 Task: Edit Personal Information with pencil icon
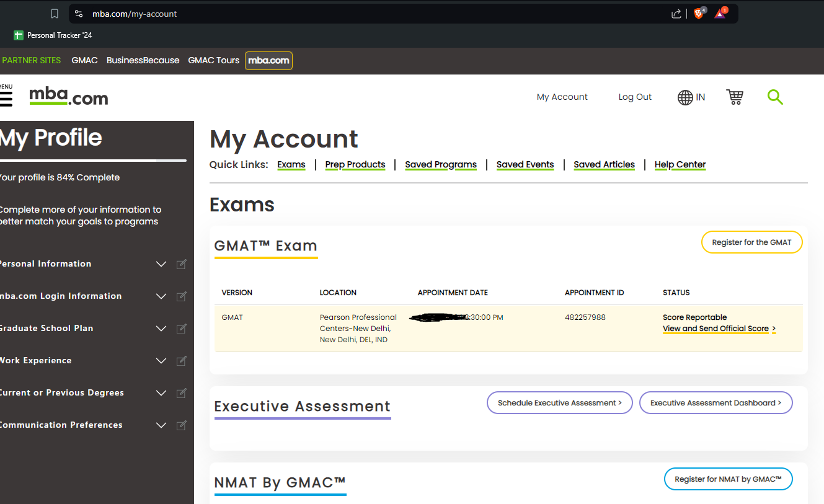click(x=182, y=264)
